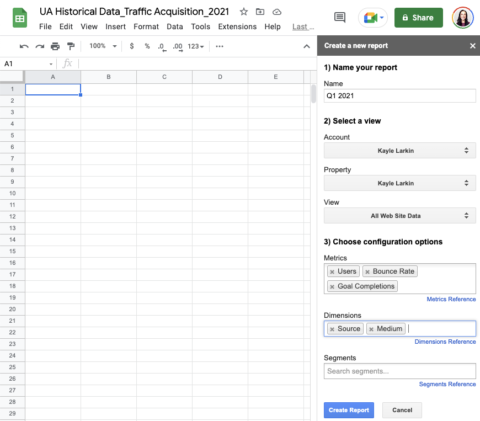Click the Search segments field
This screenshot has width=480, height=421.
pyautogui.click(x=400, y=371)
